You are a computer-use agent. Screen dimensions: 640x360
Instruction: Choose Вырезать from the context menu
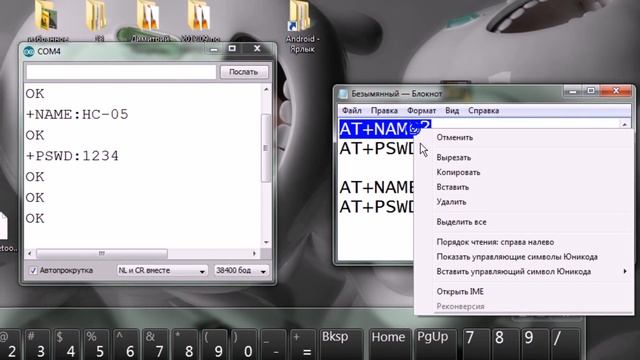(453, 158)
